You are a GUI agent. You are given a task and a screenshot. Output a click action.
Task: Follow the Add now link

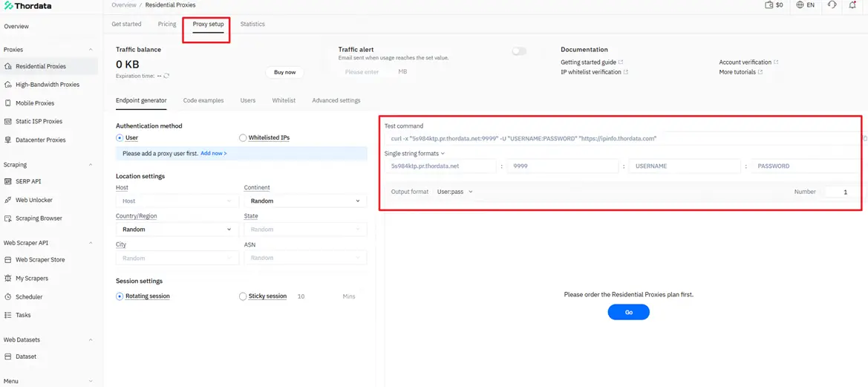point(213,154)
